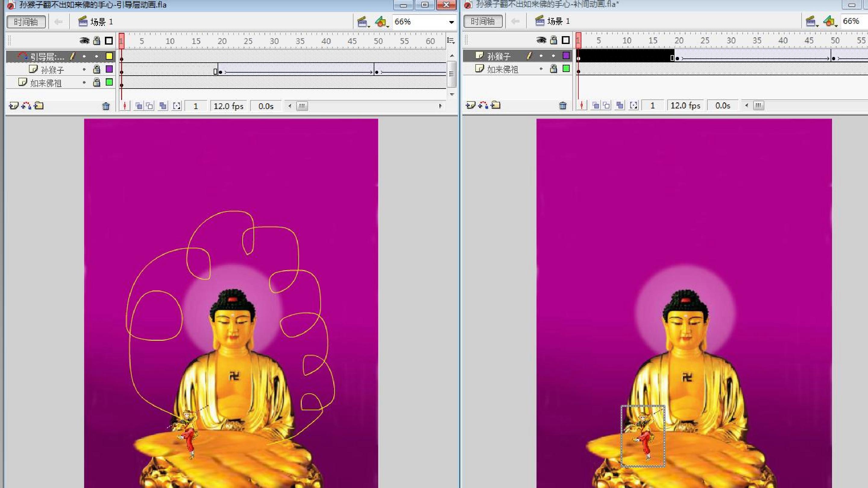Click the 时间轴 button in the left window

point(26,22)
